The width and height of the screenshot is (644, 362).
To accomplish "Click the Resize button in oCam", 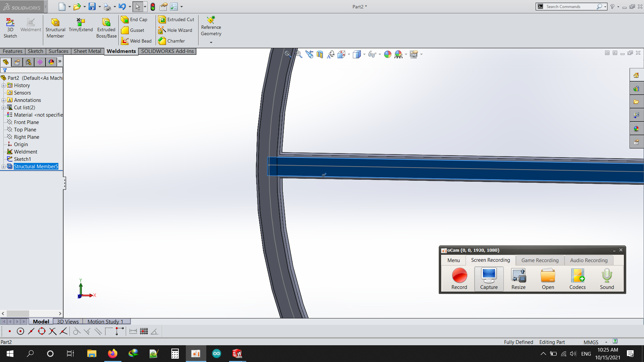I will click(x=518, y=279).
